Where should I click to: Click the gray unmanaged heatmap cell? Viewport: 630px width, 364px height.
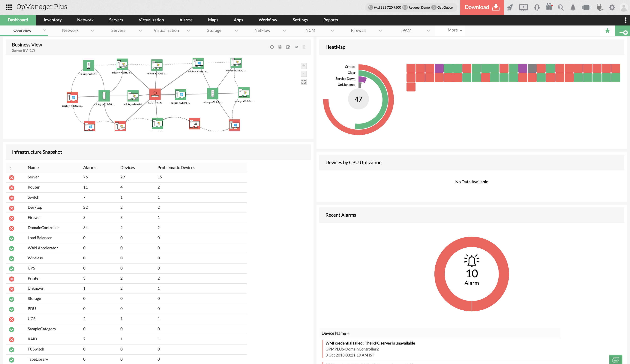532,68
